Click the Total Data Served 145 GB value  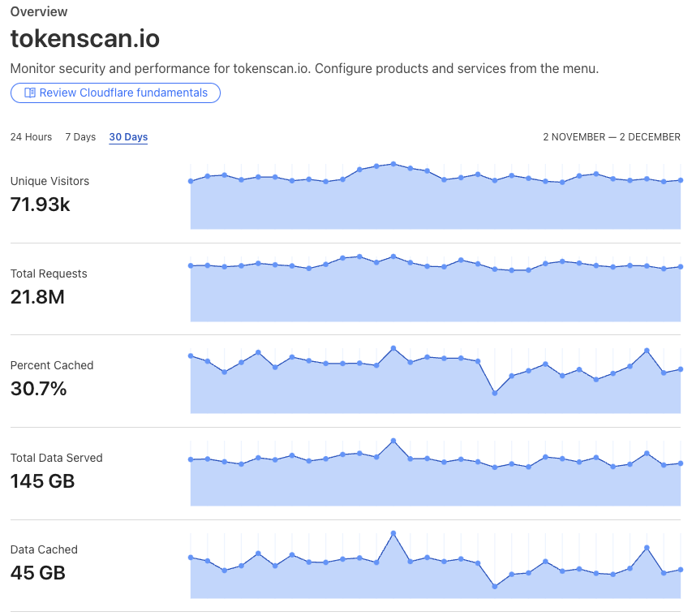click(x=42, y=481)
